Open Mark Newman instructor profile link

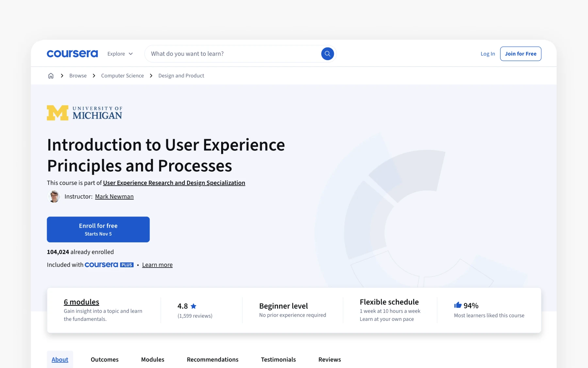click(114, 197)
